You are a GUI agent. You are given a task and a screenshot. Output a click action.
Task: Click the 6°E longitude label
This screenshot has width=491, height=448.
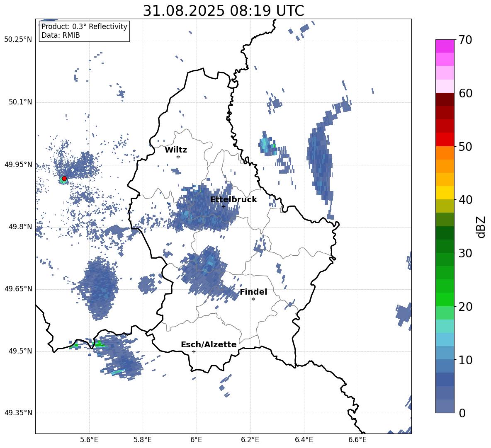pos(196,440)
